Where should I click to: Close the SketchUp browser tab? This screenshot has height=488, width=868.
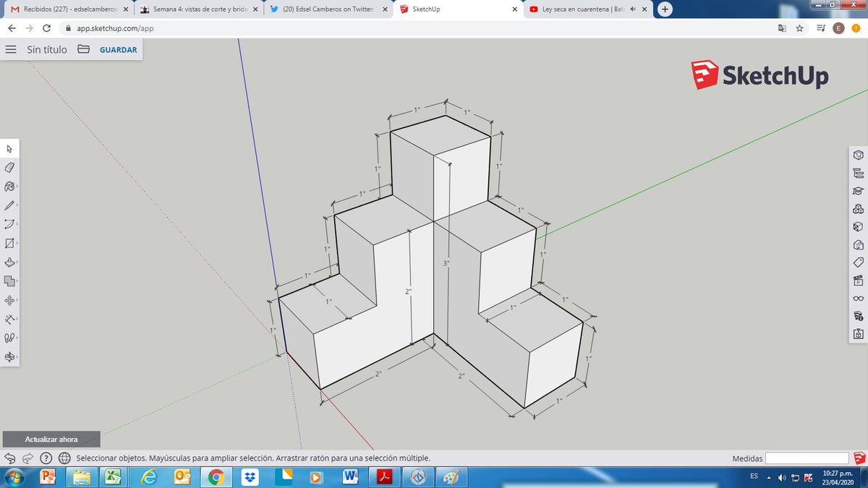(x=514, y=9)
